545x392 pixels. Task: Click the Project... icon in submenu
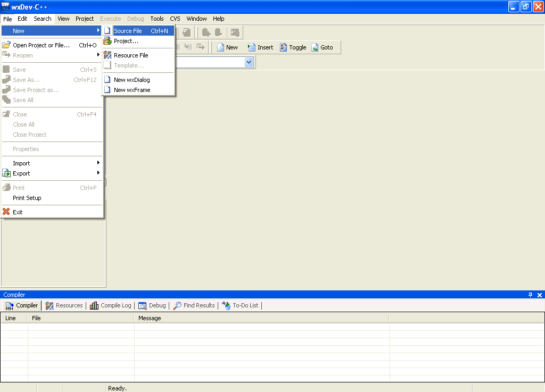108,41
